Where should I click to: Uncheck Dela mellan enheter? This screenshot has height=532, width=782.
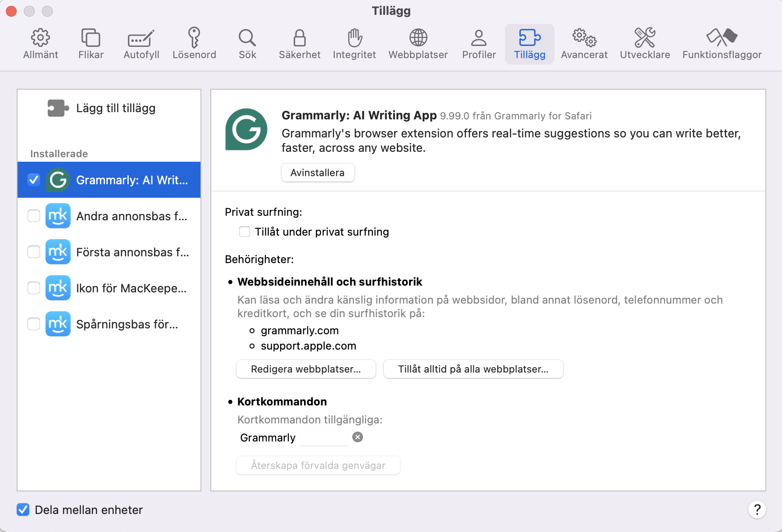coord(23,509)
